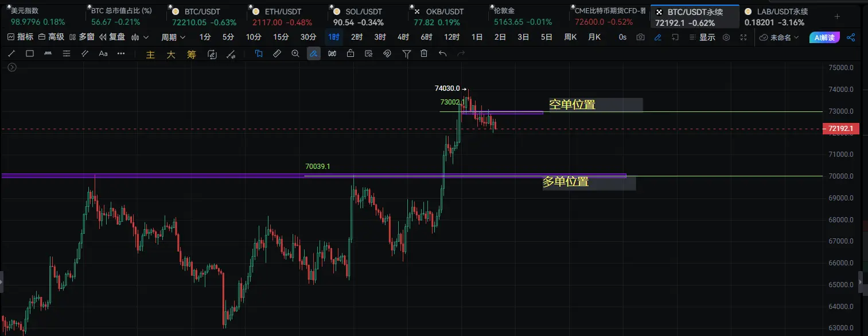868x336 pixels.
Task: Activate the zoom-in magnifier tool
Action: click(x=295, y=54)
